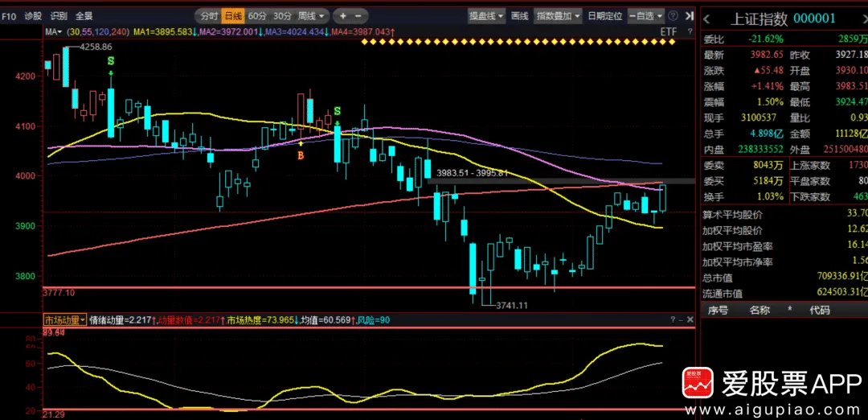Switch to the 30分 period chart

282,16
